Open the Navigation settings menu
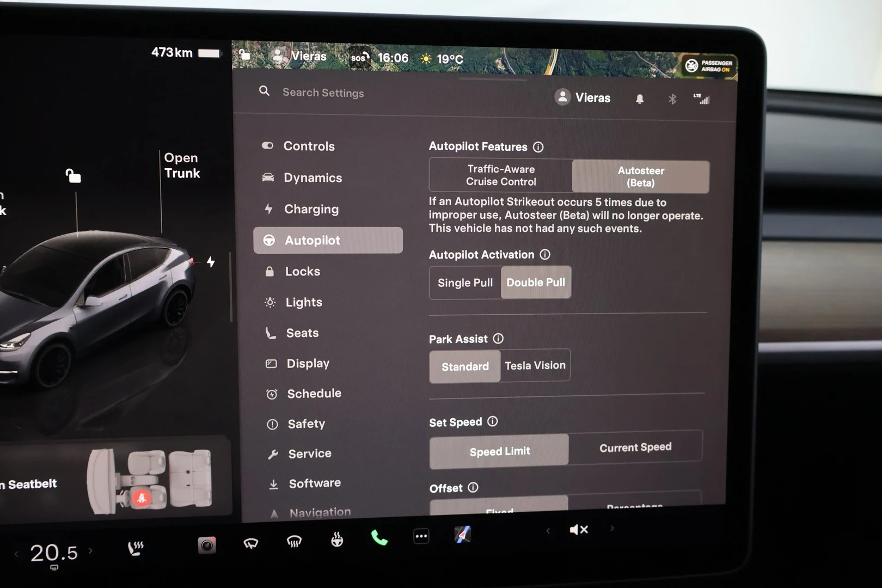 point(310,512)
